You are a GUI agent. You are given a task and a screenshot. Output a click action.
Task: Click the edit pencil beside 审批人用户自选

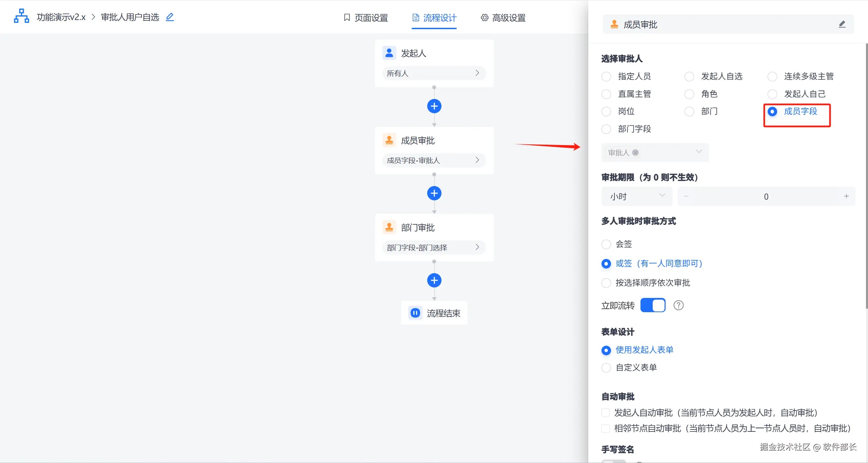pos(170,17)
